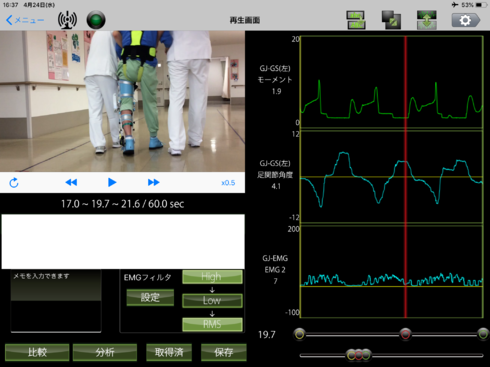Tap the 再生画面 title text
Image resolution: width=490 pixels, height=367 pixels.
(245, 20)
